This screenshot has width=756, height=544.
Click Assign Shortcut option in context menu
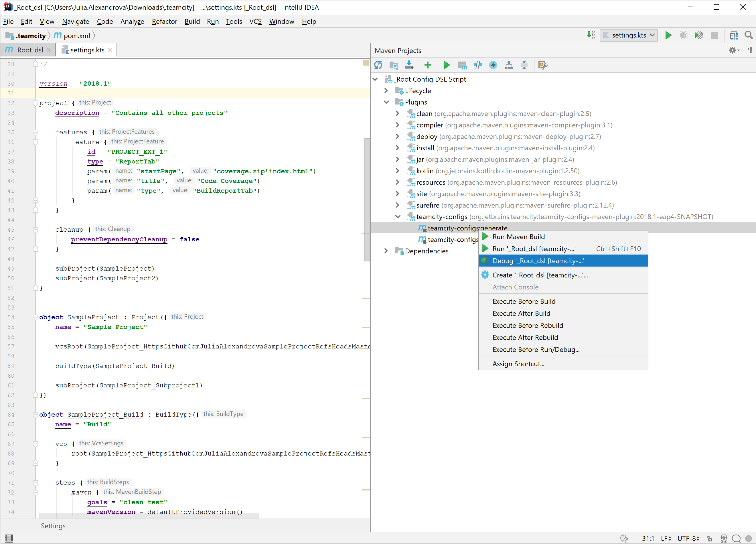point(519,364)
